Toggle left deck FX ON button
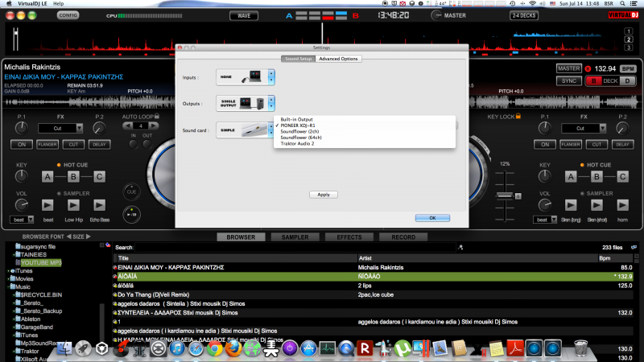The image size is (644, 362). click(22, 145)
